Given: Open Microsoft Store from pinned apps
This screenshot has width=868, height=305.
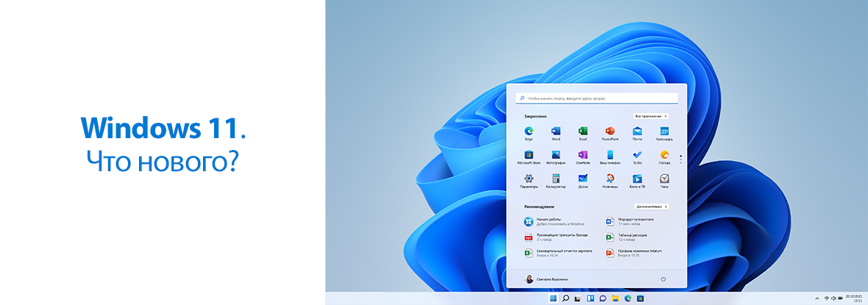Looking at the screenshot, I should pos(529,157).
